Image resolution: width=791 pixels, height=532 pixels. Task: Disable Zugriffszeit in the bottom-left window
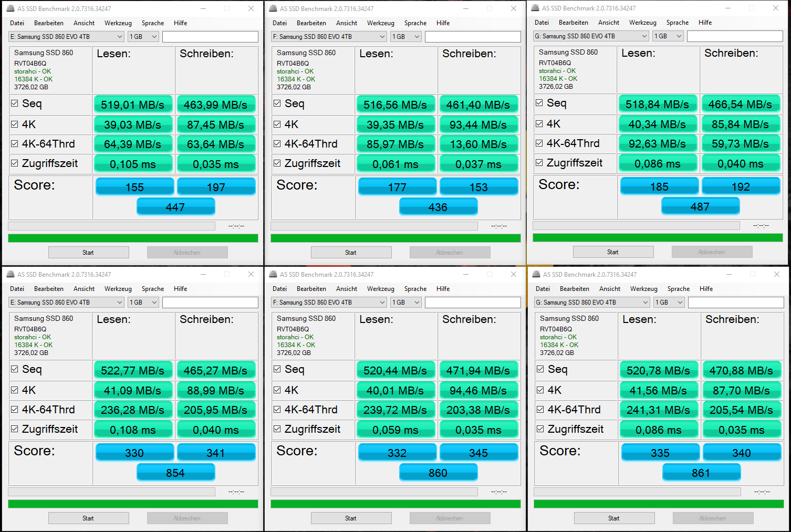pos(14,429)
